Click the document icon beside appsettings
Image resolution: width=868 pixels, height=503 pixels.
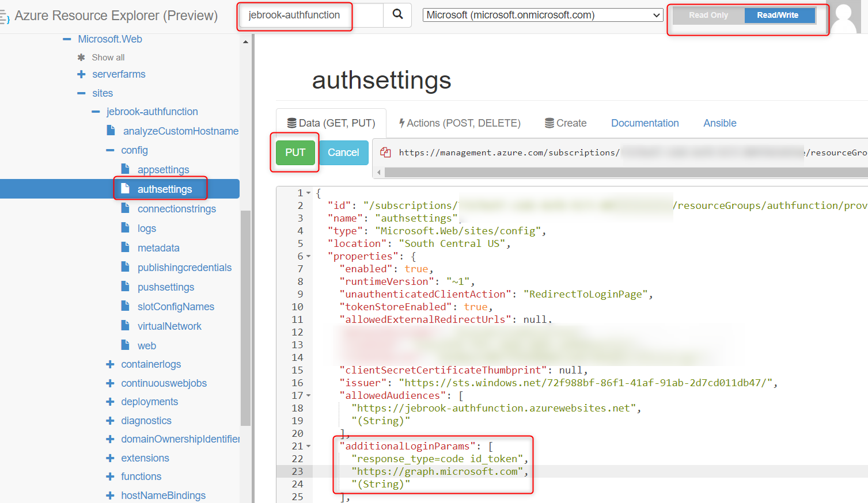(x=124, y=169)
